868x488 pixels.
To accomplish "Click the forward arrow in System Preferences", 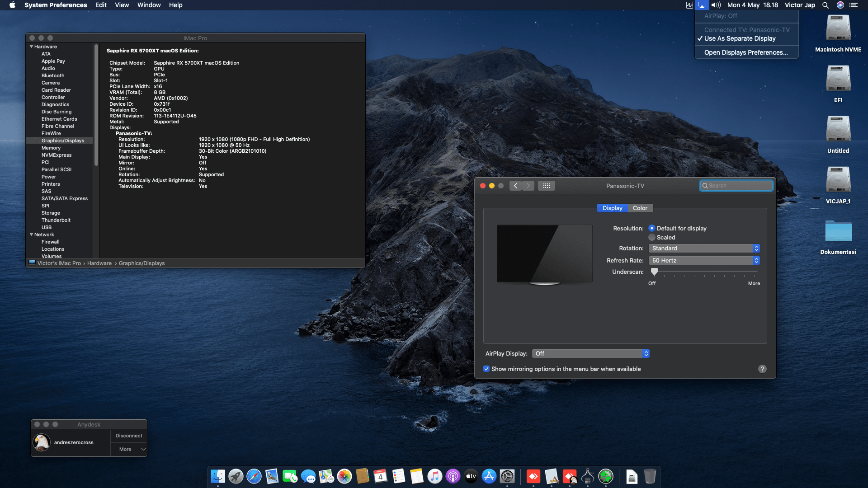I will [528, 186].
